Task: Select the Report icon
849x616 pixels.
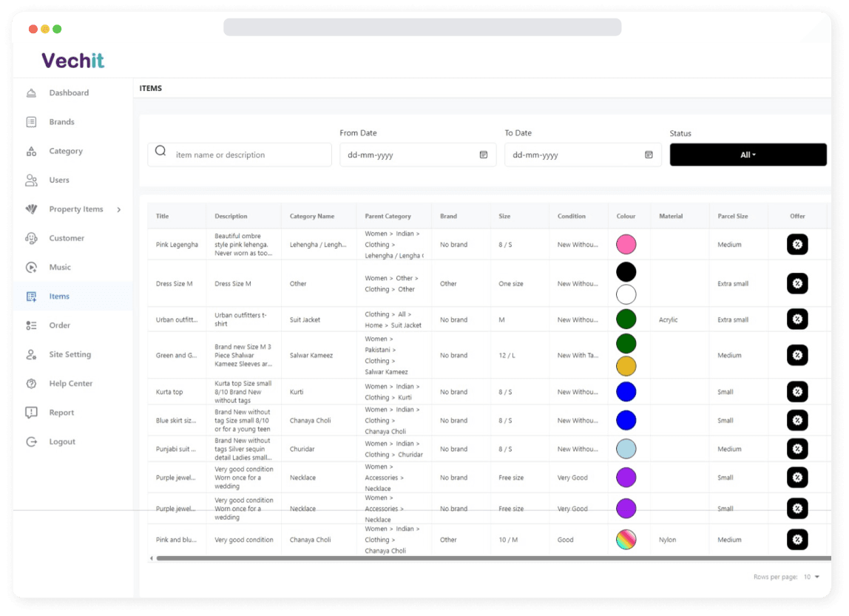Action: 31,413
